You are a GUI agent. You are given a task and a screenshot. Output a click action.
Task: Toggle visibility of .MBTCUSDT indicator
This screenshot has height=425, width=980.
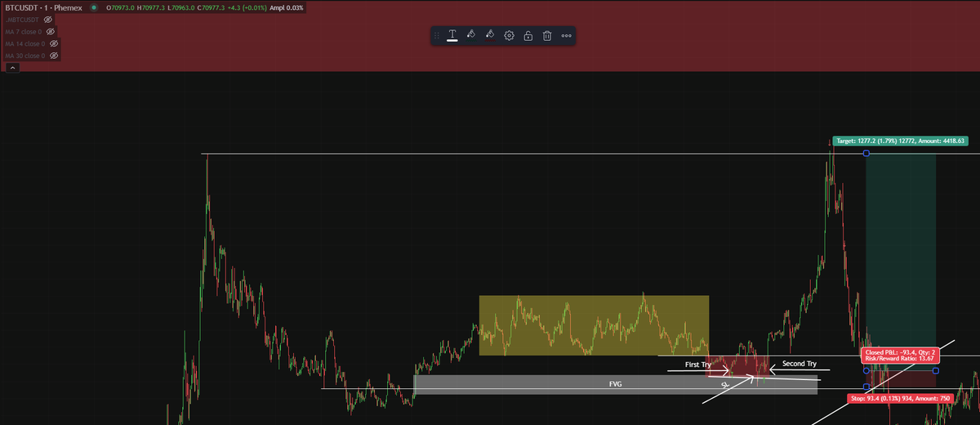(47, 19)
